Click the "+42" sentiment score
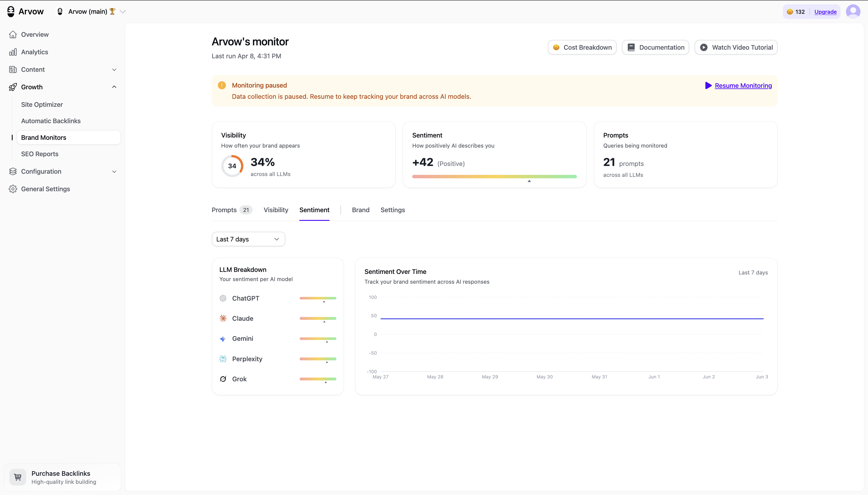The image size is (868, 495). [423, 163]
